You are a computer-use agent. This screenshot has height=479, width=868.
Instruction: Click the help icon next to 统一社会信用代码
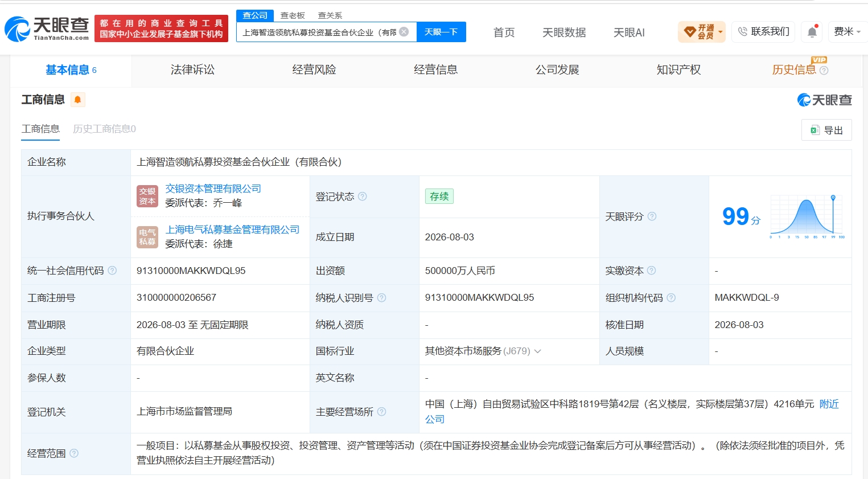point(112,271)
